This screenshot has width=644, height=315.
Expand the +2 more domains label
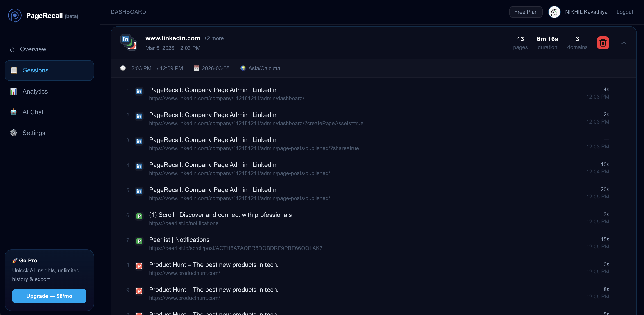tap(214, 38)
